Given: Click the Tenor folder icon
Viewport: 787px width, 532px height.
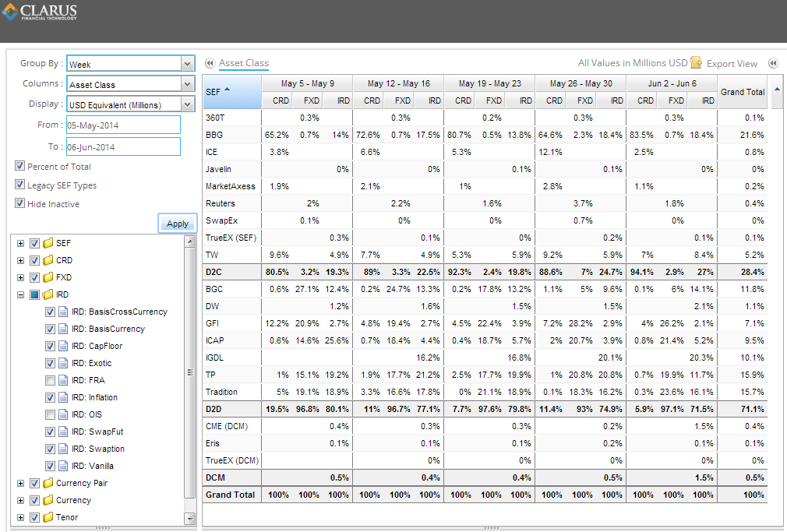Looking at the screenshot, I should (48, 517).
